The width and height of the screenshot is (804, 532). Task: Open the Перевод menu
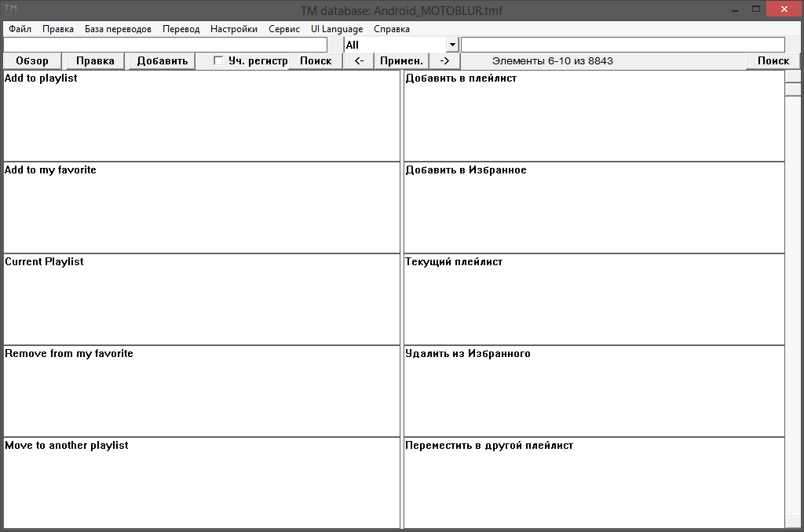[181, 29]
